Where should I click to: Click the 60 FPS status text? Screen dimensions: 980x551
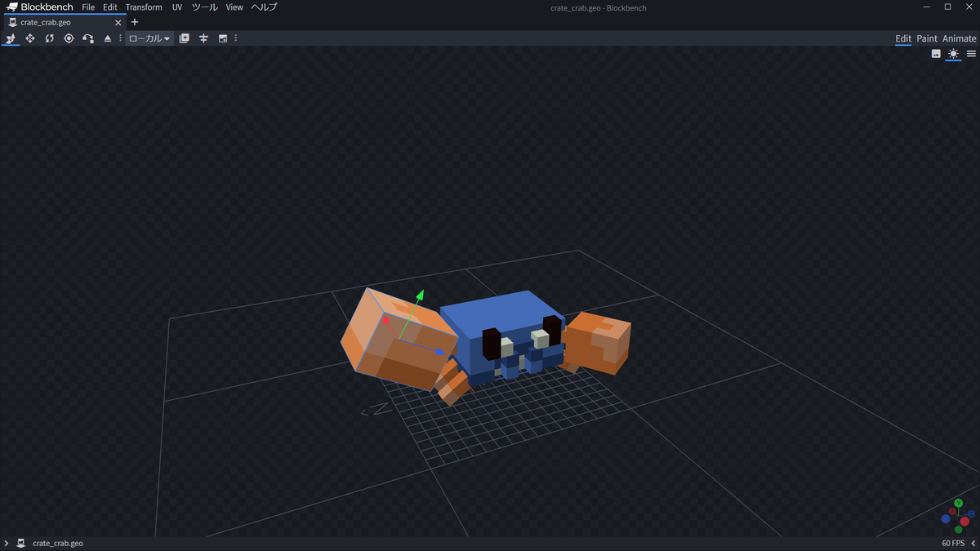[x=953, y=544]
